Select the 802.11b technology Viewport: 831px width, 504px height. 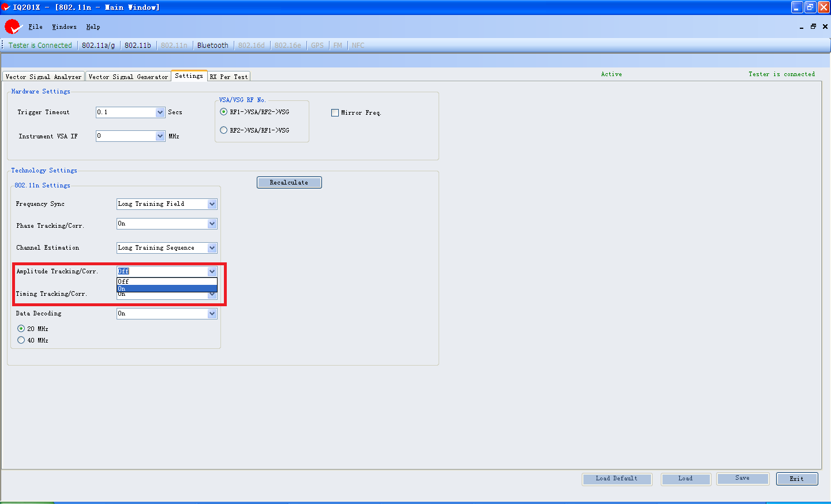138,45
